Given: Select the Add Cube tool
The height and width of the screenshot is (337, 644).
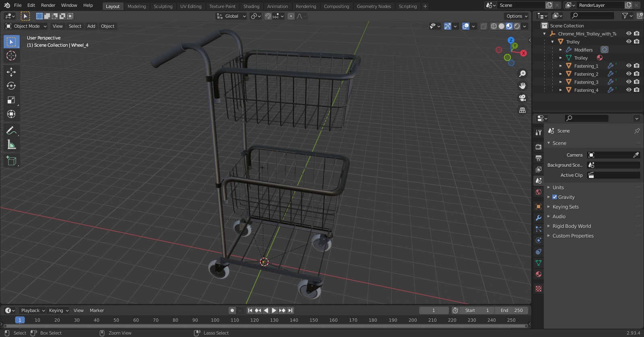Looking at the screenshot, I should click(11, 161).
